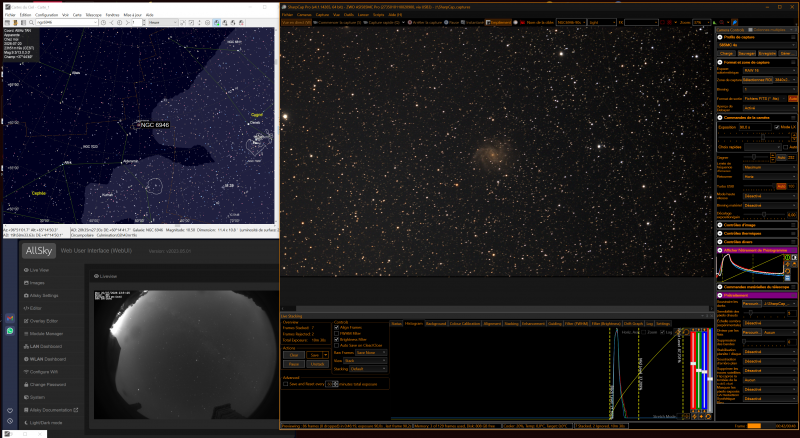Open the Heure time unit dropdown in Cartes du Ciel
Image resolution: width=800 pixels, height=438 pixels.
point(162,22)
